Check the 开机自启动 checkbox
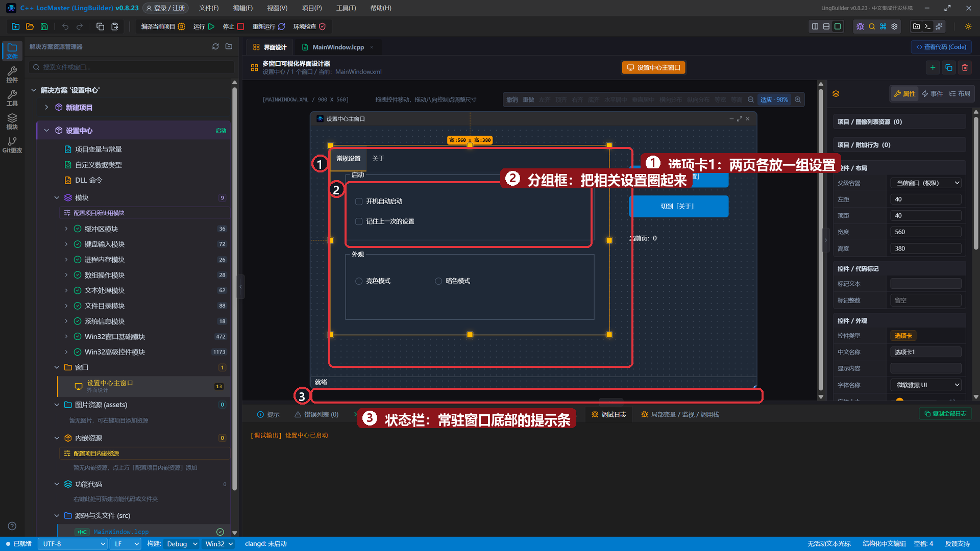Viewport: 980px width, 551px height. [359, 202]
